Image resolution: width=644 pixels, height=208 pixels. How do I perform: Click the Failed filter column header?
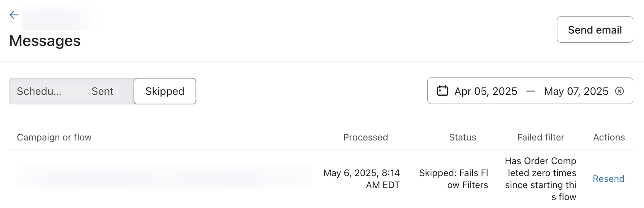click(541, 137)
